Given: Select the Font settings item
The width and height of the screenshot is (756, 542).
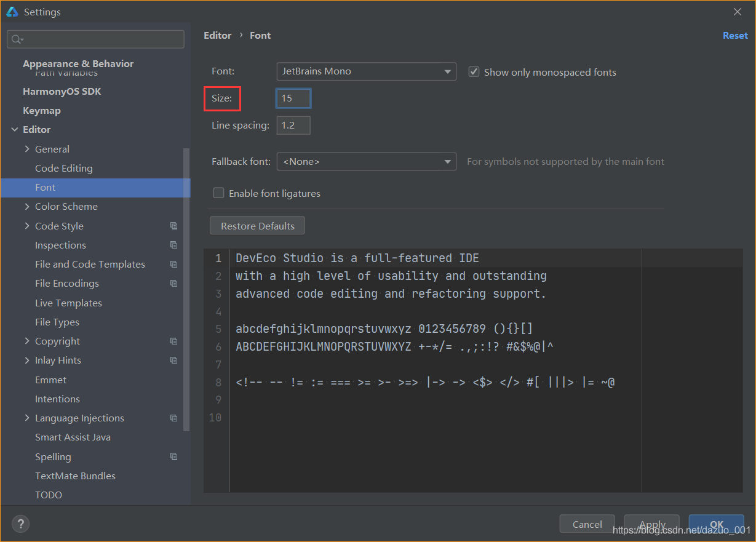Looking at the screenshot, I should coord(95,188).
